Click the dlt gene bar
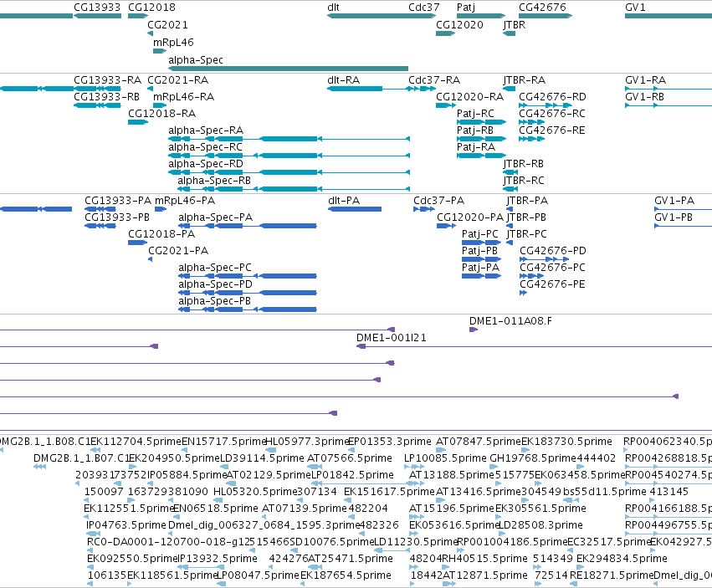This screenshot has width=712, height=588. click(x=382, y=16)
